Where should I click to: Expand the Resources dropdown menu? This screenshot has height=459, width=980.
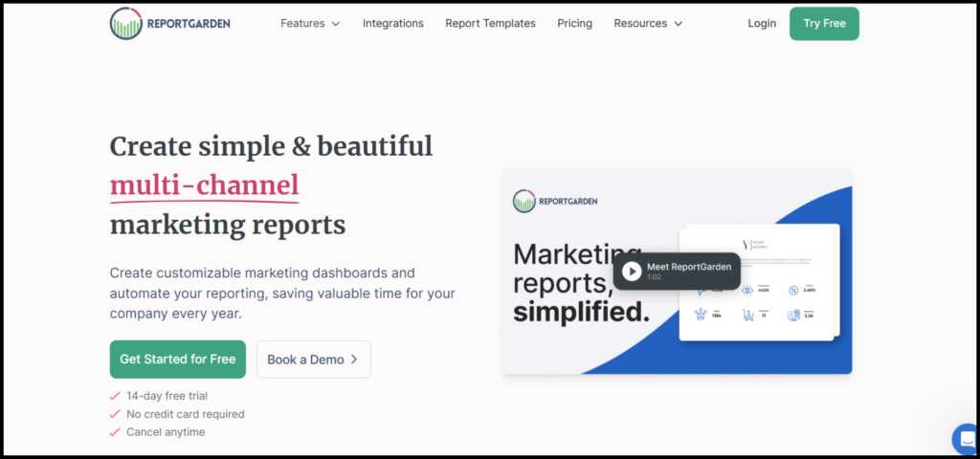[648, 24]
